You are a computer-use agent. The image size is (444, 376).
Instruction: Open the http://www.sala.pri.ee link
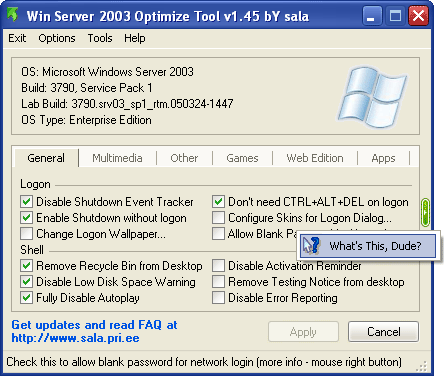point(75,338)
